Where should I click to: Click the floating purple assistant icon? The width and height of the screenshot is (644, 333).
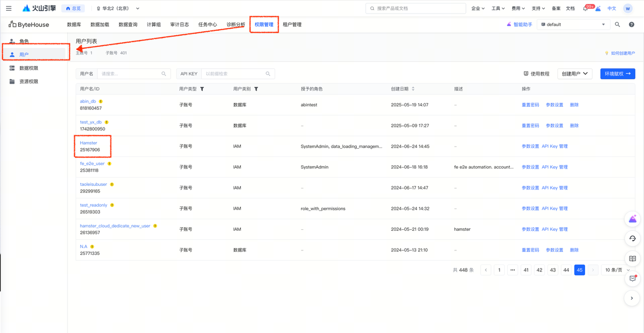632,219
